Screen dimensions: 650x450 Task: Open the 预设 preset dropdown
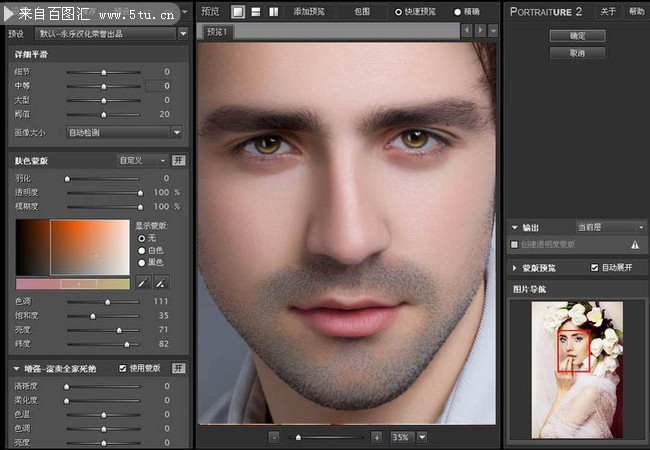(x=183, y=34)
